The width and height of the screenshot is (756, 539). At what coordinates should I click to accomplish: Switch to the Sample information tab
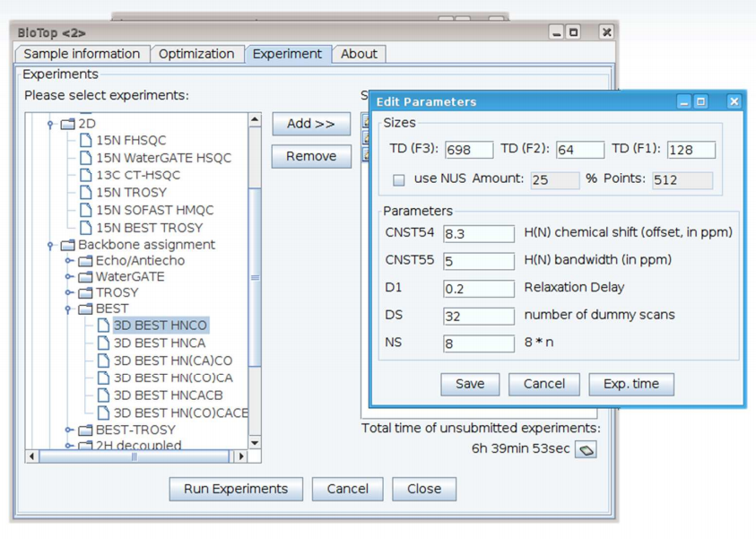(82, 54)
